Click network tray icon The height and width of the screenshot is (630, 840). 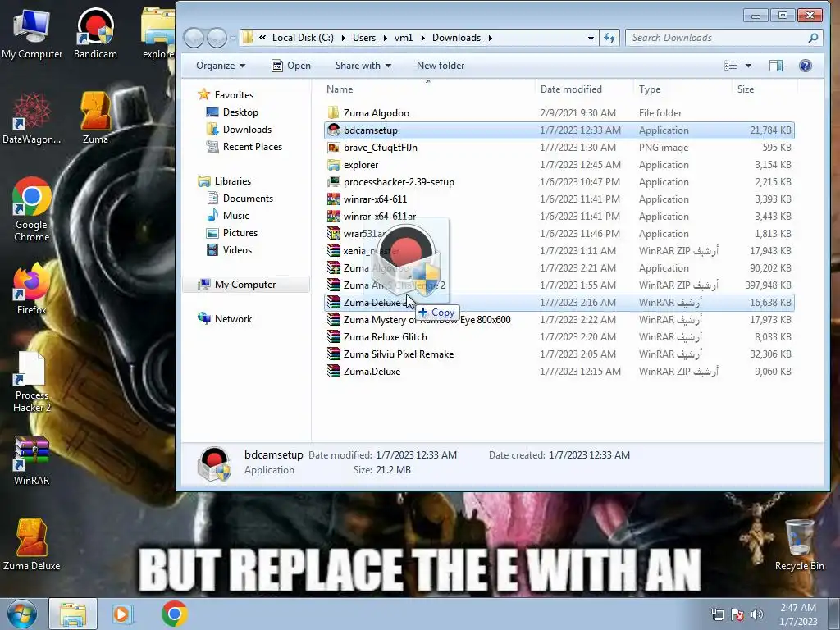coord(717,614)
